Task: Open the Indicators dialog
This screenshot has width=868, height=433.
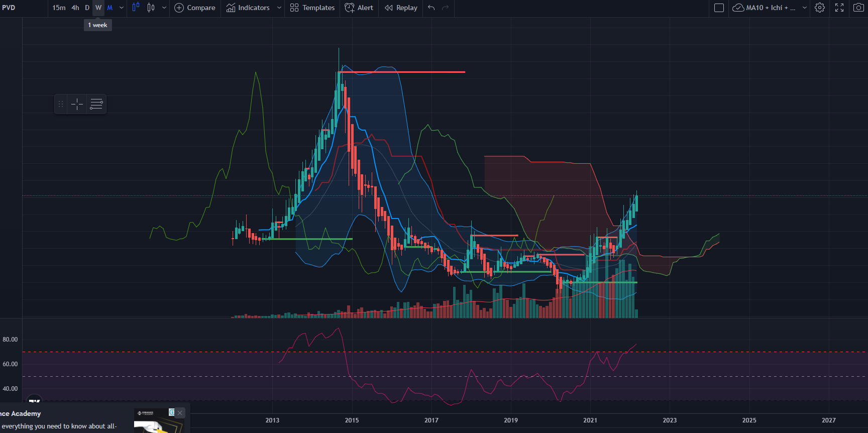Action: [248, 8]
